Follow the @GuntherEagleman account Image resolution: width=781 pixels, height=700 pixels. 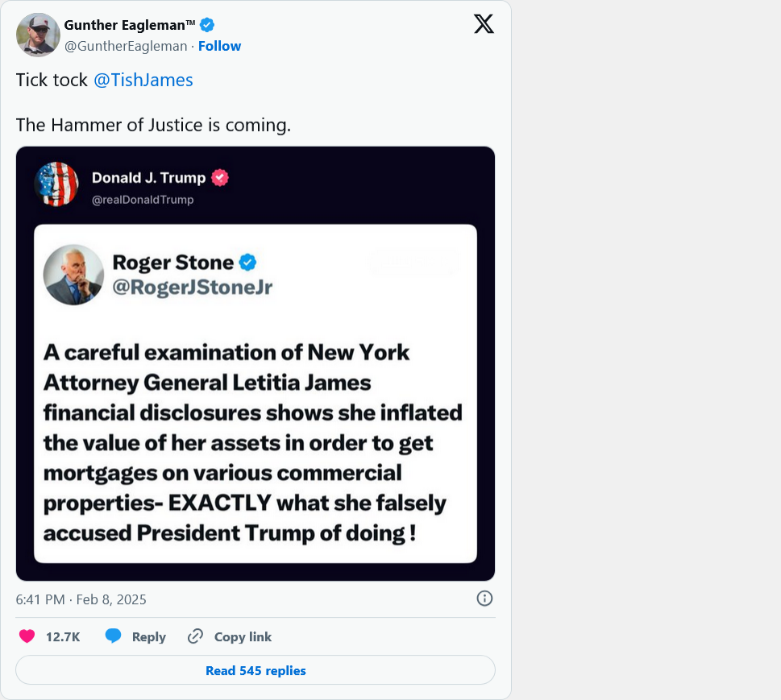(219, 46)
